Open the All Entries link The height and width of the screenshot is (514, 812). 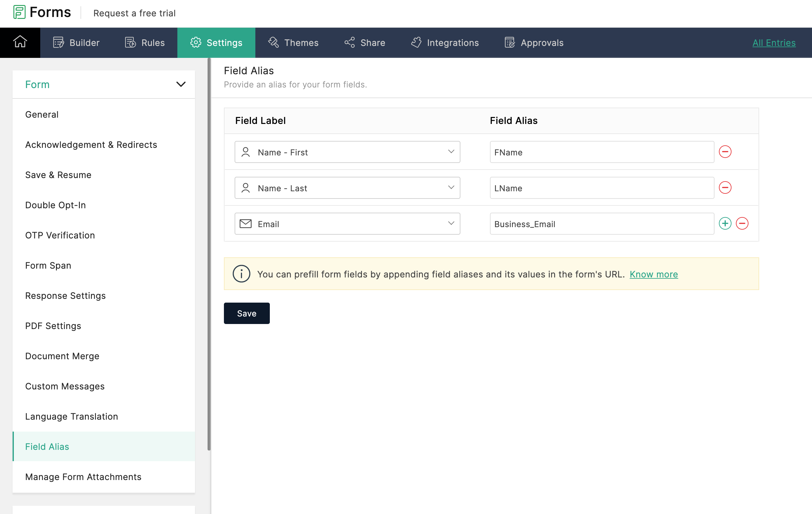(774, 43)
